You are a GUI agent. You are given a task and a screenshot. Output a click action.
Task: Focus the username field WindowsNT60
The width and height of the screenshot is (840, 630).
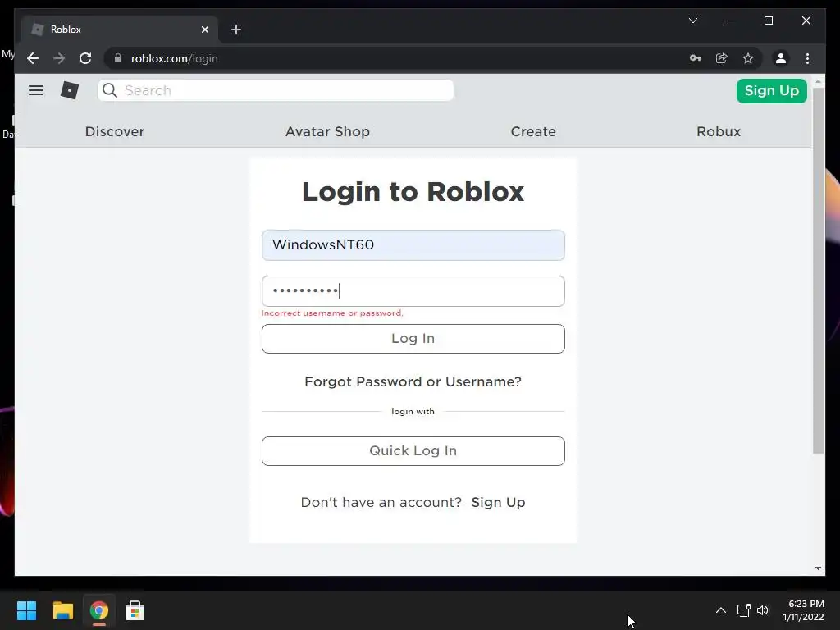(x=413, y=245)
